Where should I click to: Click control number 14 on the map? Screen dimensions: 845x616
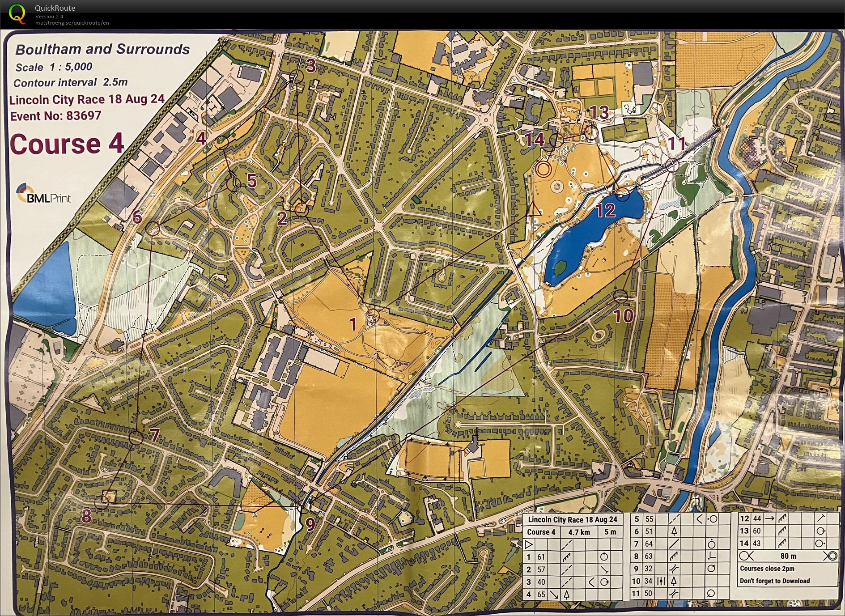pos(535,139)
